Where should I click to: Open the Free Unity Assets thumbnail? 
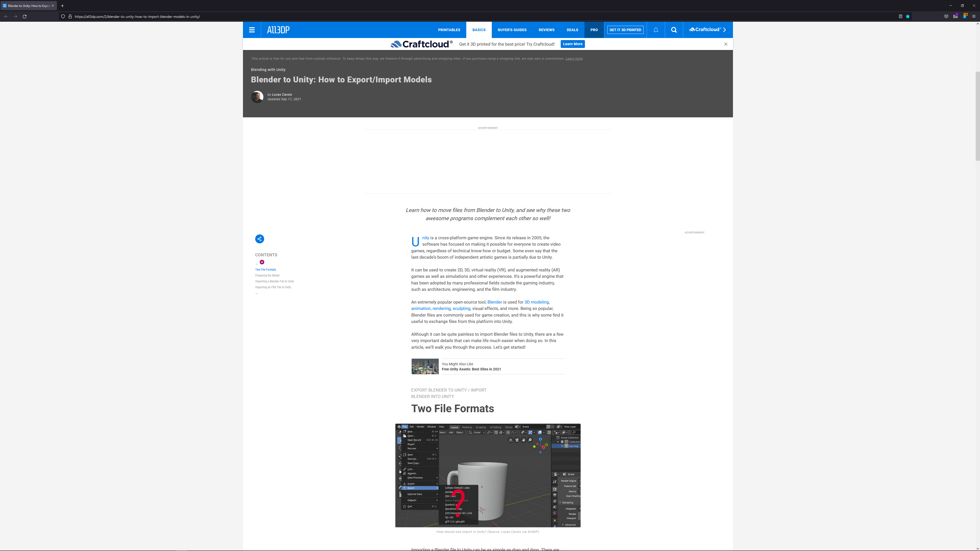425,367
